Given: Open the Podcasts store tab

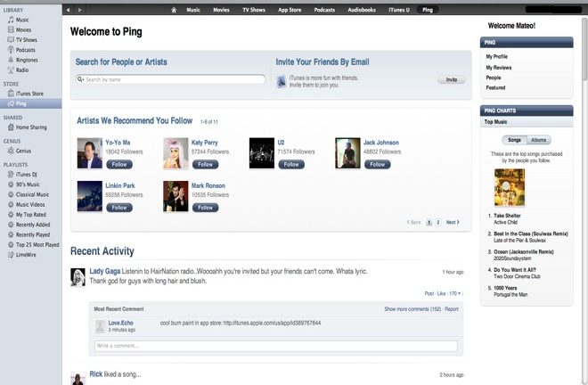Looking at the screenshot, I should pos(324,10).
